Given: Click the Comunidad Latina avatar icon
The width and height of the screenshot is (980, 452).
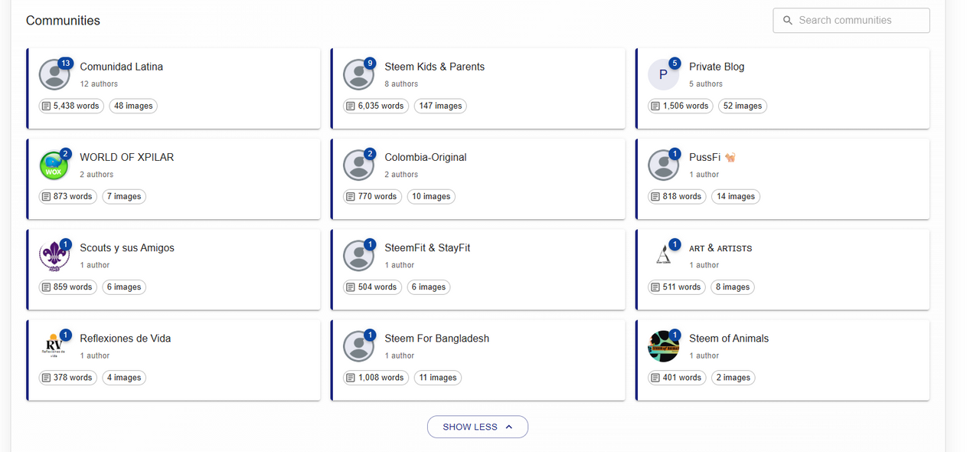Looking at the screenshot, I should coord(54,74).
